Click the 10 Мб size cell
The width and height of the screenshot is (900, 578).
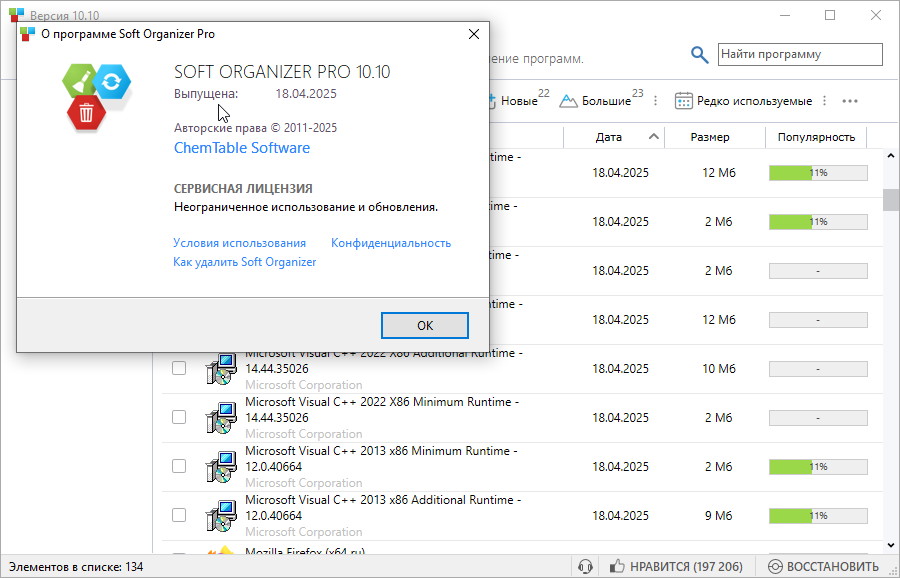tap(719, 368)
